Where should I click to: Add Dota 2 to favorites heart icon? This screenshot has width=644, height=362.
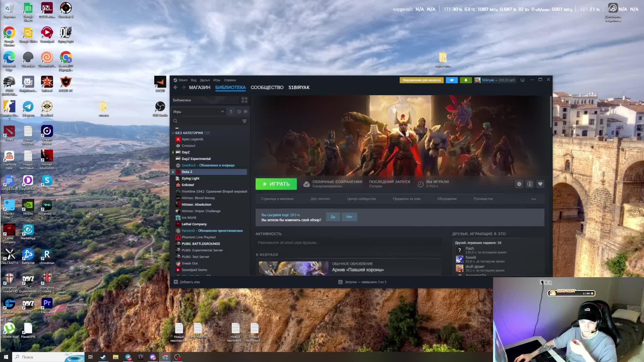540,184
